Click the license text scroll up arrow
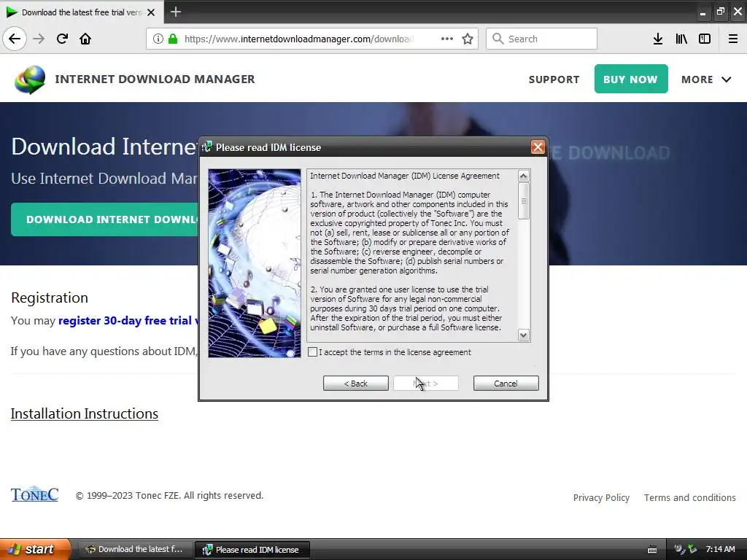Viewport: 747px width, 560px height. click(524, 176)
